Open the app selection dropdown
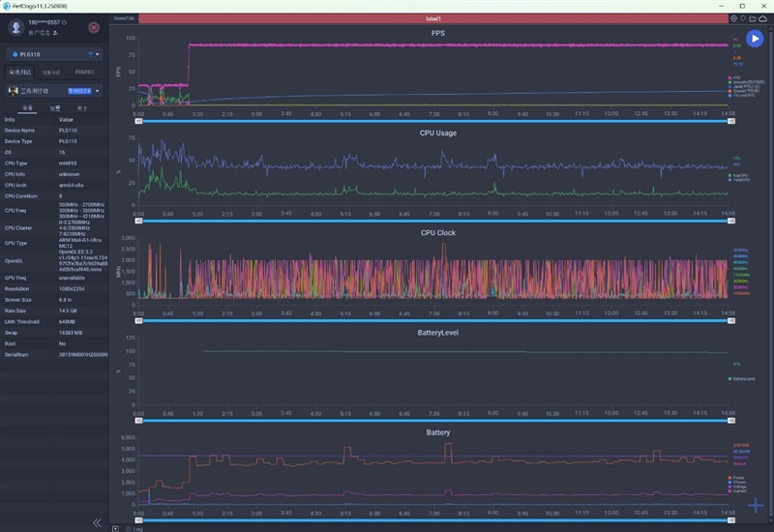Image resolution: width=774 pixels, height=532 pixels. pyautogui.click(x=54, y=91)
